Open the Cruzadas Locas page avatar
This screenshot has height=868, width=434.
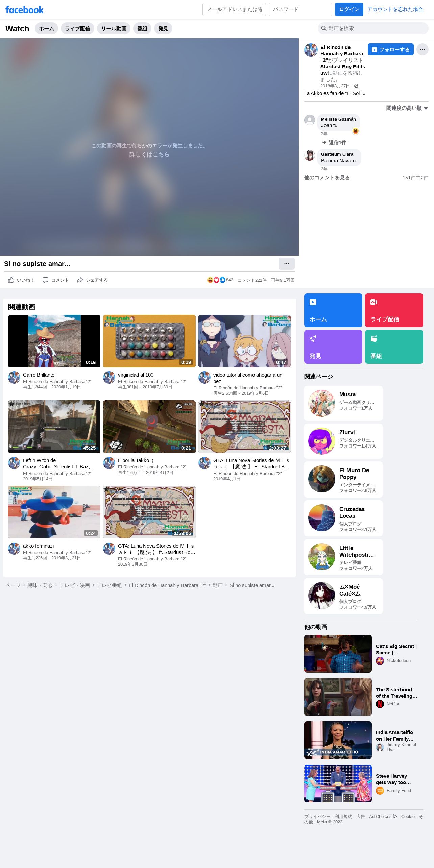[322, 518]
